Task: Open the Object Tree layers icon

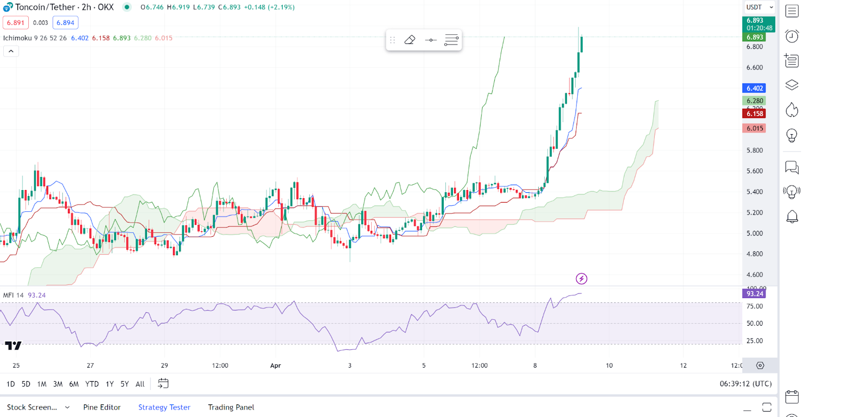Action: (792, 85)
